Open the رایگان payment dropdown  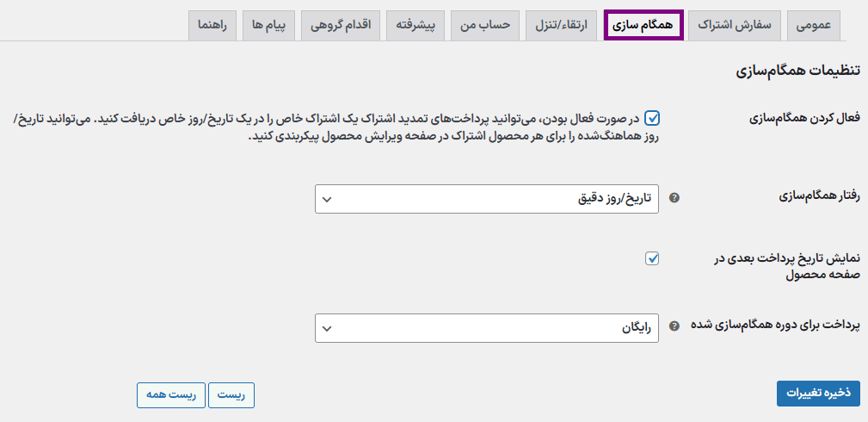(x=487, y=328)
